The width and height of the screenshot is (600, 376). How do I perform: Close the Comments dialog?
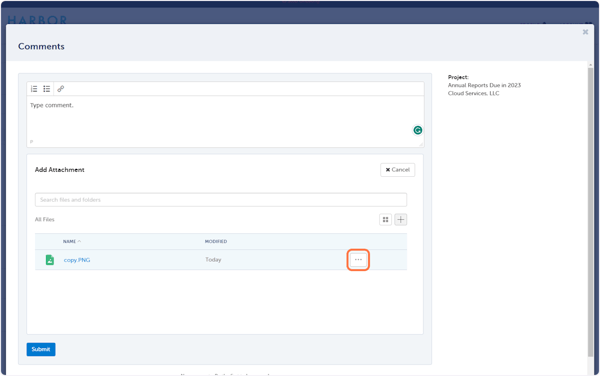tap(585, 32)
